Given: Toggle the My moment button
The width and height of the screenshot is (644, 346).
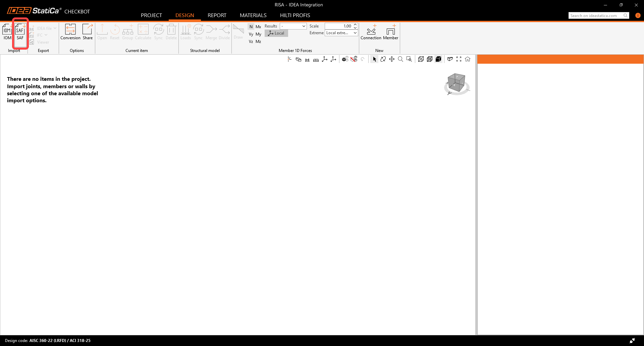Looking at the screenshot, I should [258, 34].
